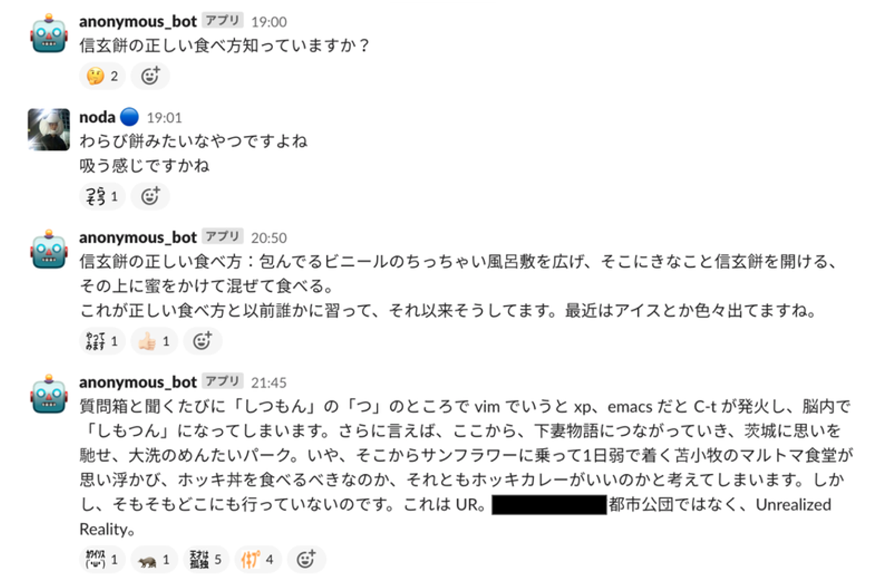Viewport: 892px width, 588px height.
Task: Click the 21:45 message timestamp
Action: 269,382
